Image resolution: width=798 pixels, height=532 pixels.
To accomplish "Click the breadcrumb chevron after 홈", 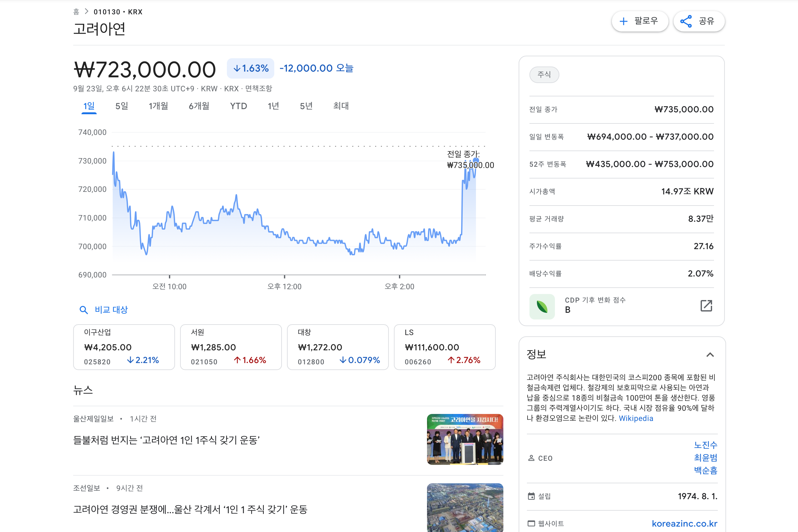I will (x=87, y=11).
